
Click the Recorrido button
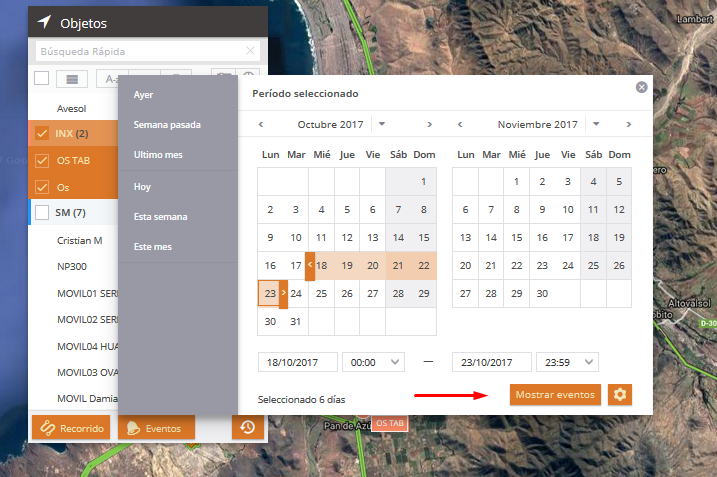coord(71,428)
